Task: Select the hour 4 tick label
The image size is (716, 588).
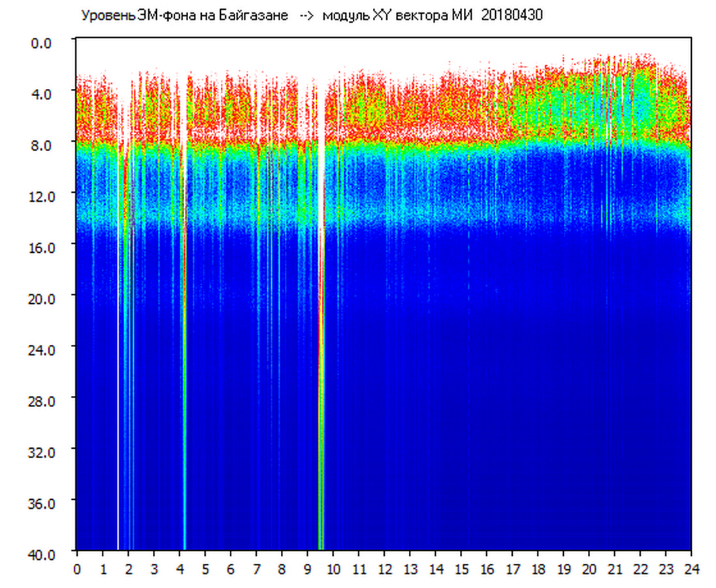Action: coord(180,569)
